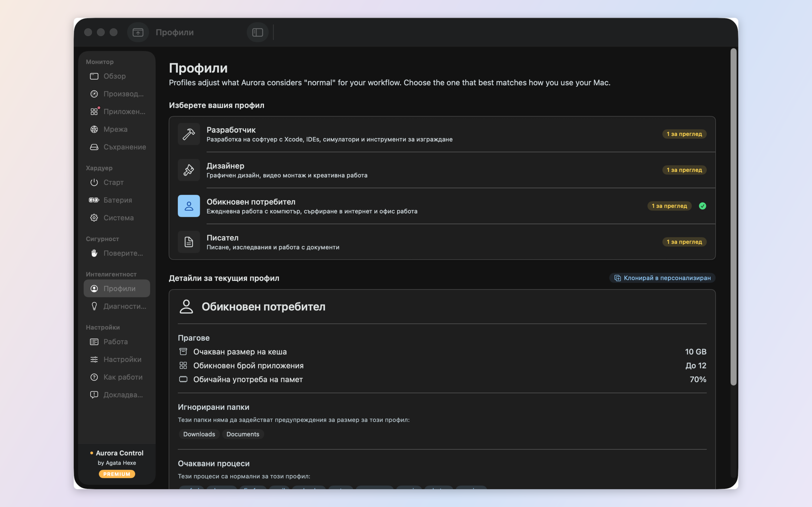Select the Дизайнер profile
Image resolution: width=812 pixels, height=507 pixels.
point(442,170)
